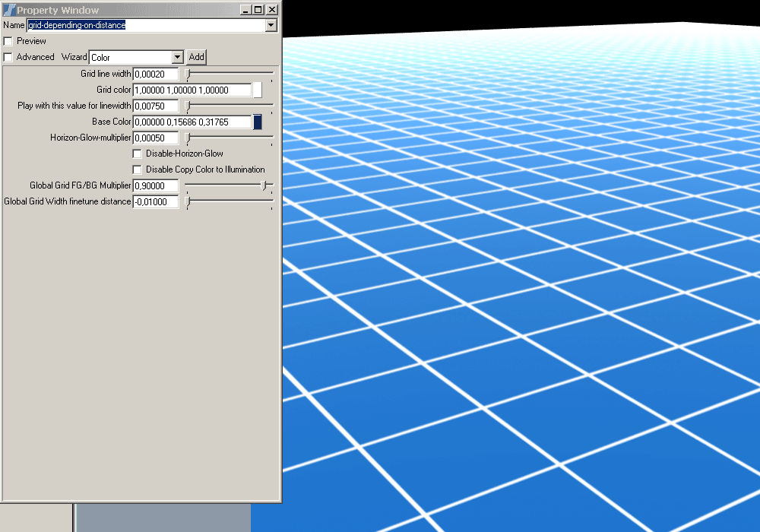Click the Property Window title bar icon

(9, 10)
